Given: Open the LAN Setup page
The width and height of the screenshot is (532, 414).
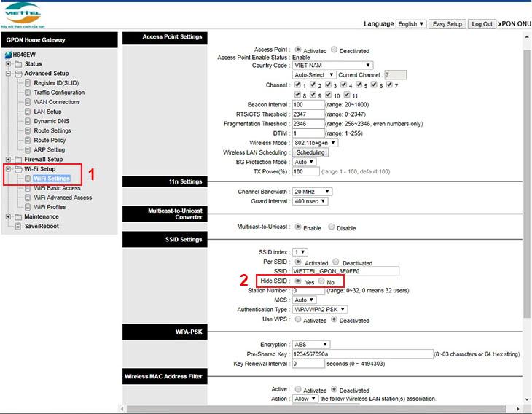Looking at the screenshot, I should [x=47, y=112].
